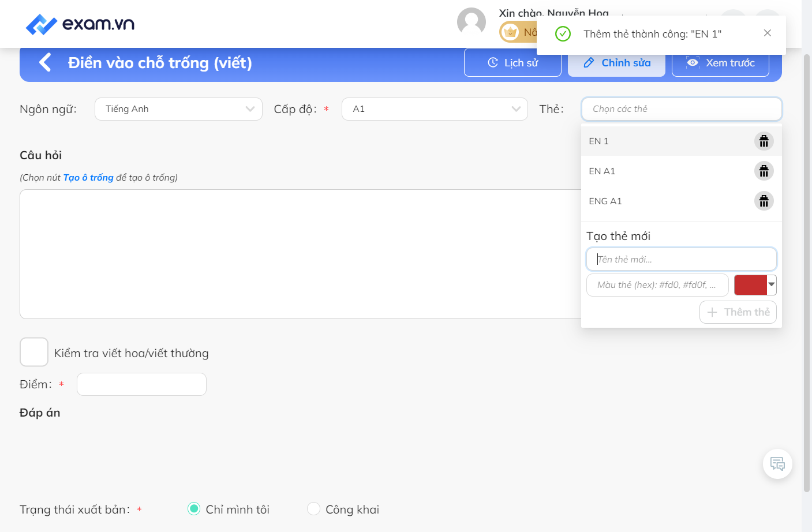812x532 pixels.
Task: Open the chat support bubble
Action: (x=777, y=464)
